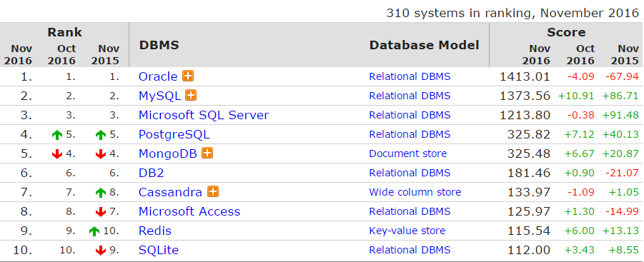Image resolution: width=644 pixels, height=262 pixels.
Task: Click the Database Model column header
Action: (425, 45)
